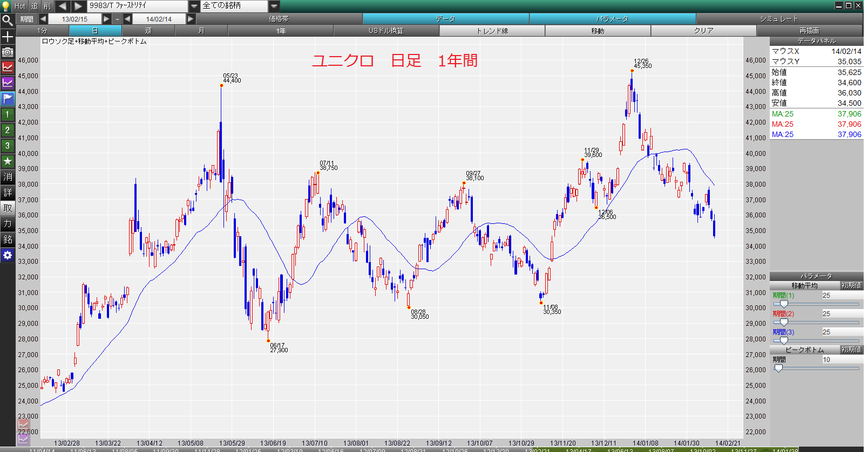Select the 1分 timeframe
This screenshot has height=452, width=868.
coord(43,31)
